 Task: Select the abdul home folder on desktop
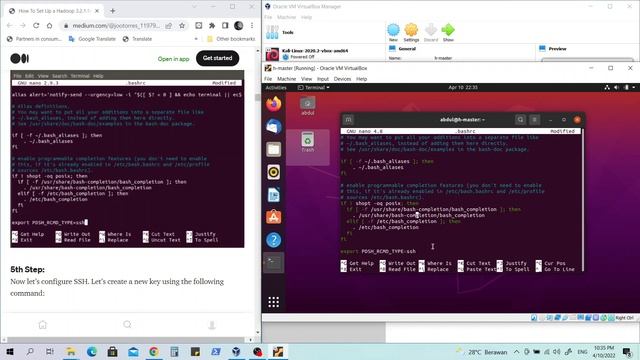[x=307, y=106]
